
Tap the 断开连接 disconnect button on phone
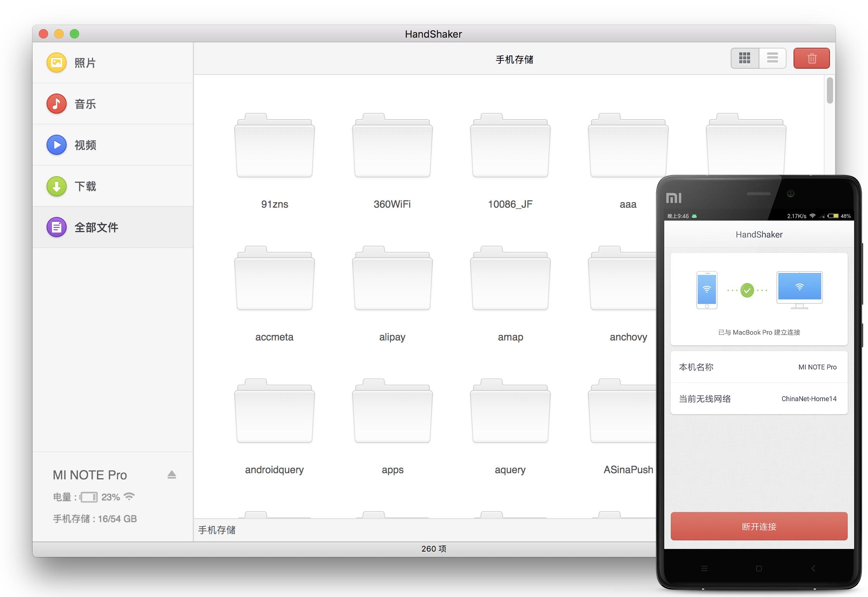(x=759, y=526)
